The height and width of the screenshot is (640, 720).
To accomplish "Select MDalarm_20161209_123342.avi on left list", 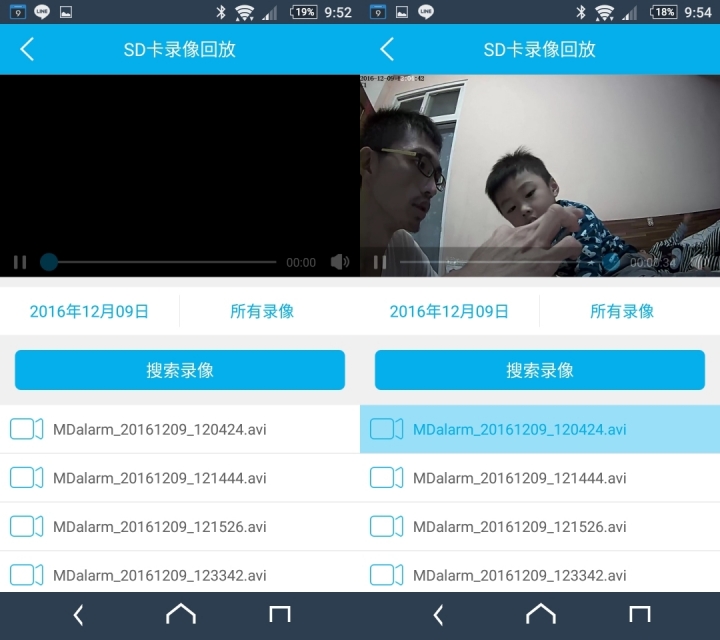I will coord(180,573).
